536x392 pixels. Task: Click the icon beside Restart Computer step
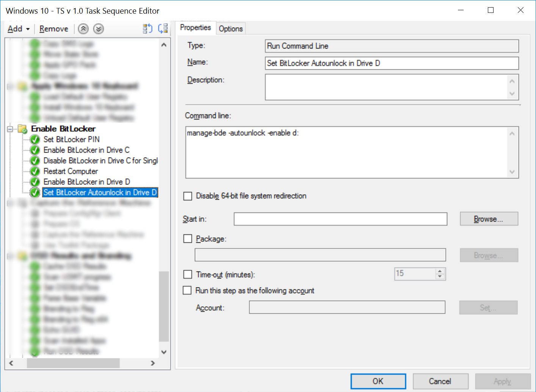[34, 171]
